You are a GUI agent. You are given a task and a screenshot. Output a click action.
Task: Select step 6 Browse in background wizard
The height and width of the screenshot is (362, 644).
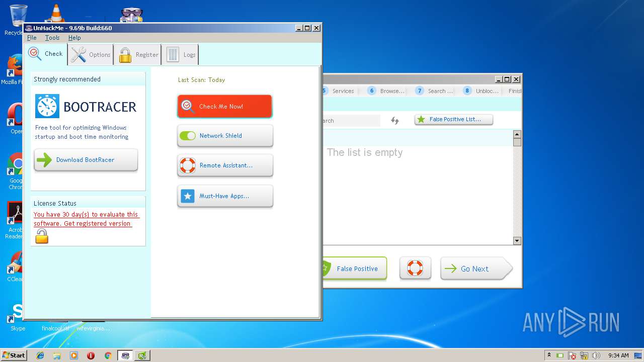coord(386,91)
